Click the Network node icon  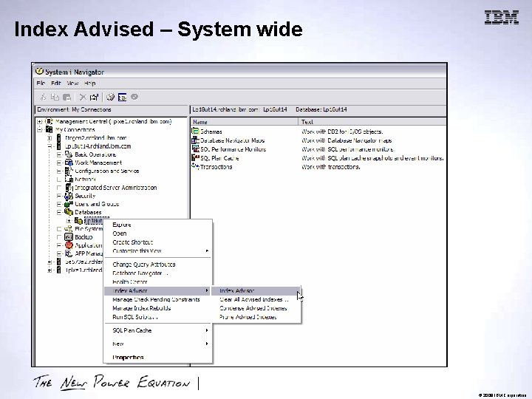[69, 179]
